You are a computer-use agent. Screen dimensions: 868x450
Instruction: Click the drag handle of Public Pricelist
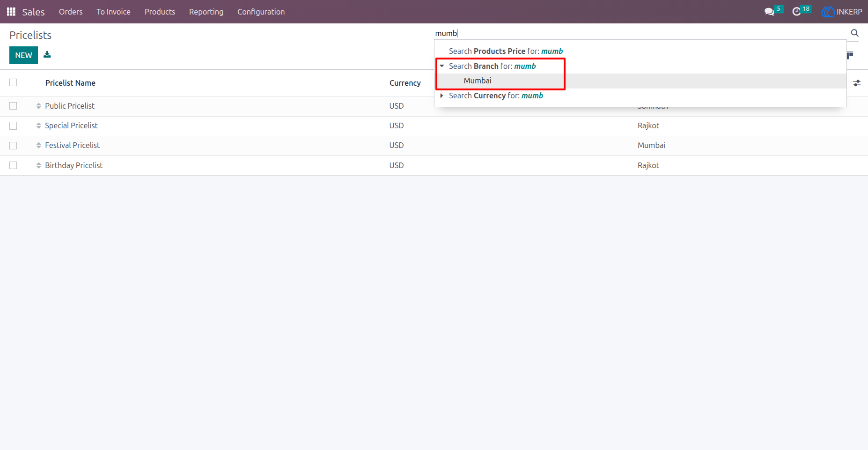click(38, 106)
